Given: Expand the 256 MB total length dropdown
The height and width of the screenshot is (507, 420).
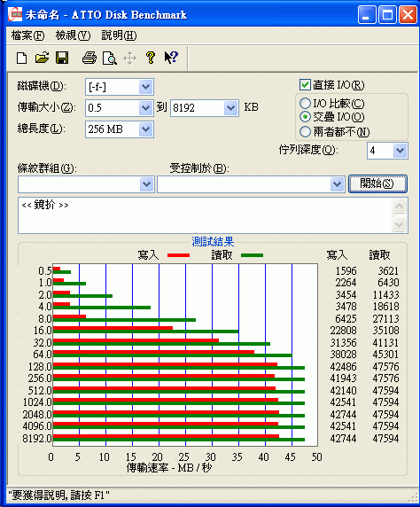Looking at the screenshot, I should point(146,129).
